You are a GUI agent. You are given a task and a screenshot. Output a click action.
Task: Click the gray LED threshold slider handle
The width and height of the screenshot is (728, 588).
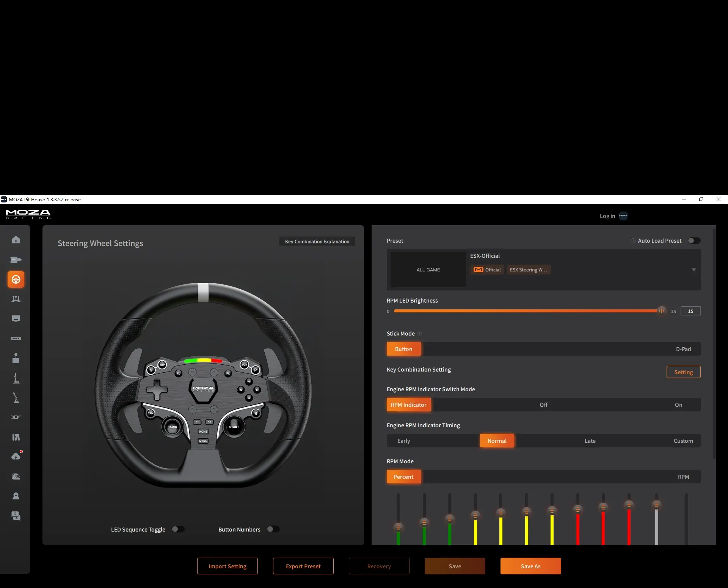click(656, 505)
